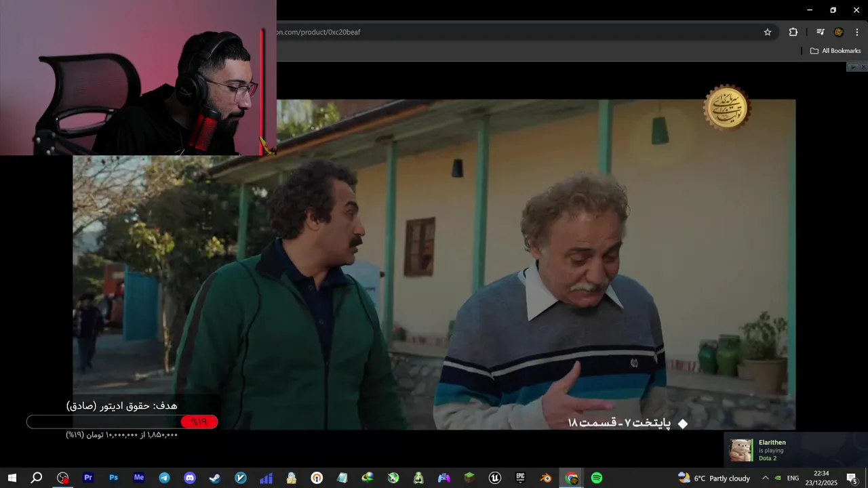Switch to Google Chrome in taskbar
The image size is (868, 488).
tap(571, 478)
